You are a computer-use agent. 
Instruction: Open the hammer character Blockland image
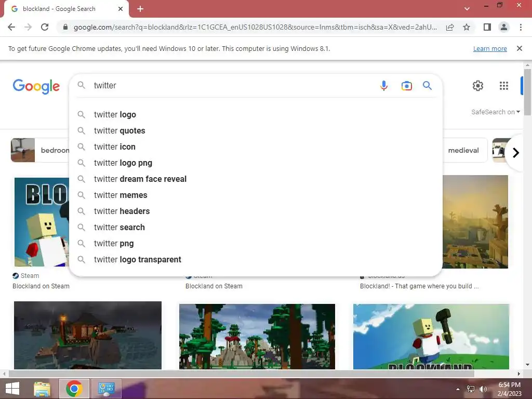pos(431,337)
